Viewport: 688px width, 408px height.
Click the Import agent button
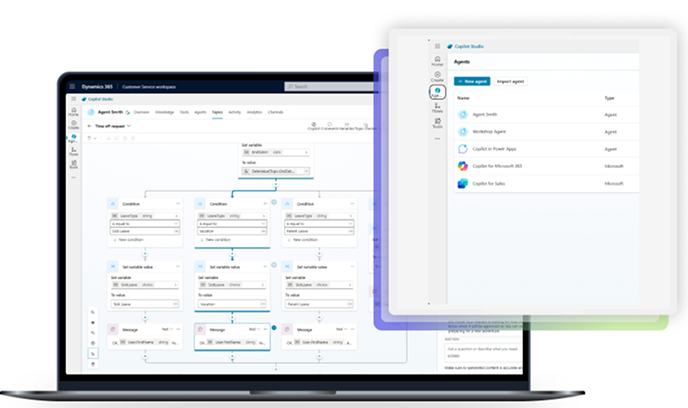click(x=510, y=82)
